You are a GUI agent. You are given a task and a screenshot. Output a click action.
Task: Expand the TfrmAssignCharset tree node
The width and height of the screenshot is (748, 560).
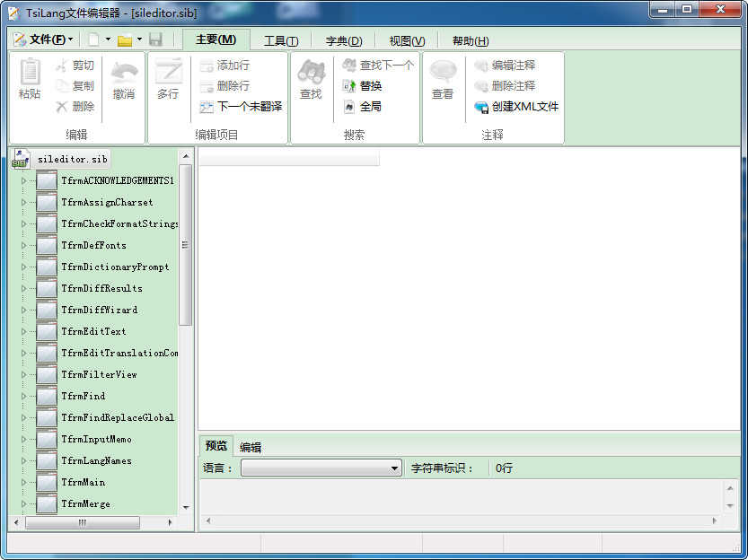(23, 202)
